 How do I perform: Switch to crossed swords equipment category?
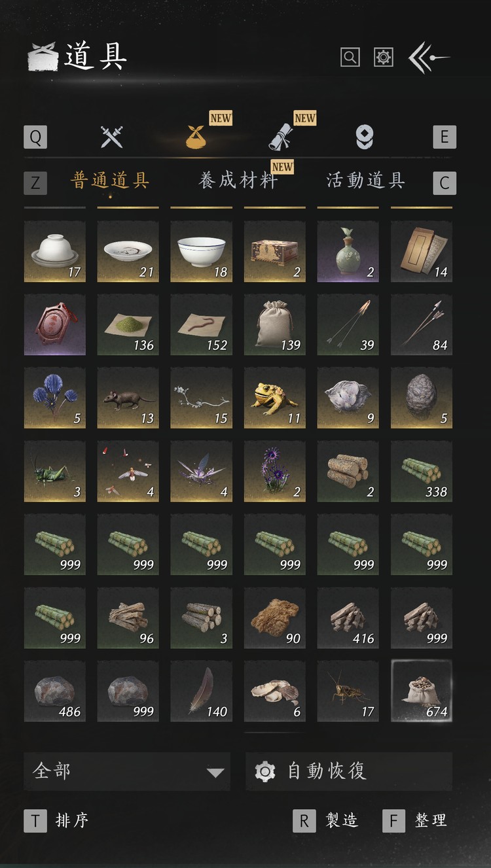coord(112,137)
